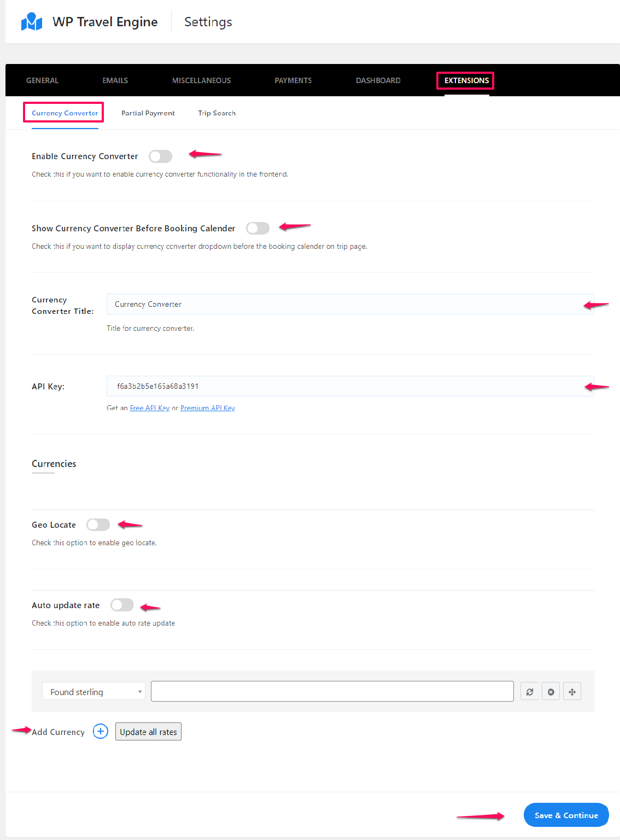
Task: Select the Extensions tab
Action: (466, 80)
